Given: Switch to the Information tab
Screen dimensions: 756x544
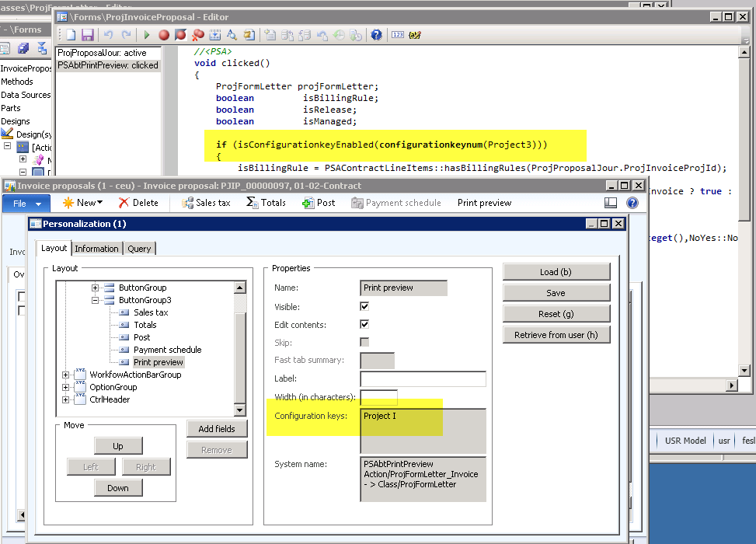Looking at the screenshot, I should click(96, 249).
